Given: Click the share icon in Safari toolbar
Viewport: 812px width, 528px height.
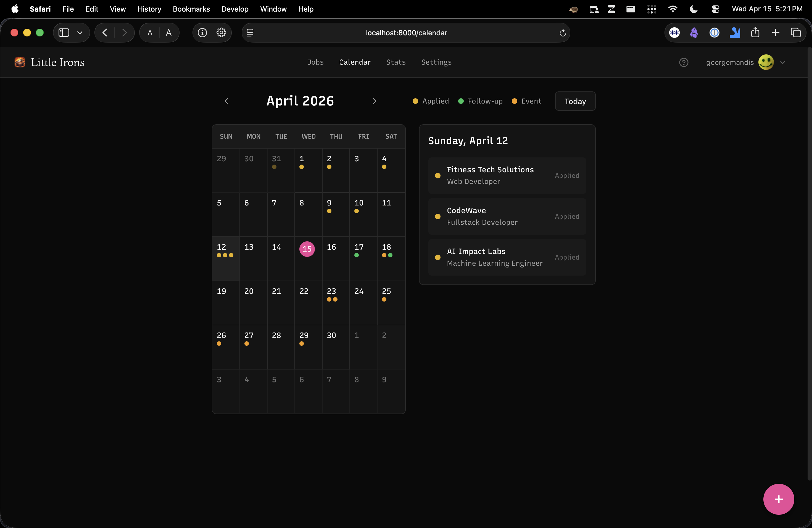Looking at the screenshot, I should [x=755, y=32].
